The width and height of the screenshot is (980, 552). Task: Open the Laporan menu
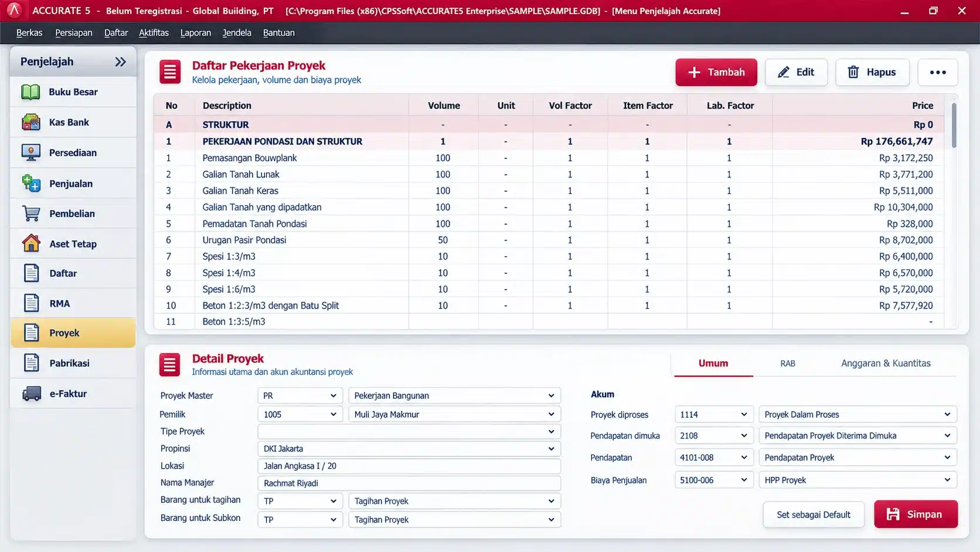[195, 33]
